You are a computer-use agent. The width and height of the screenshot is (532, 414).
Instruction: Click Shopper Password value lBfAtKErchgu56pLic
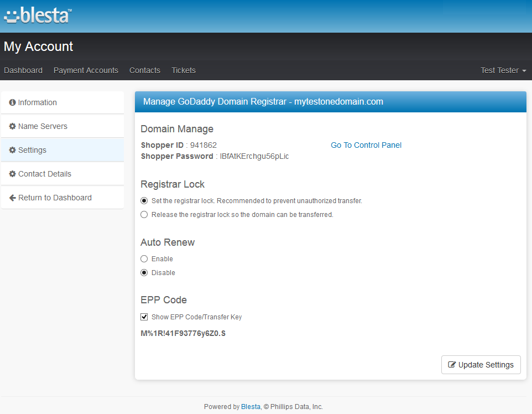(x=254, y=156)
